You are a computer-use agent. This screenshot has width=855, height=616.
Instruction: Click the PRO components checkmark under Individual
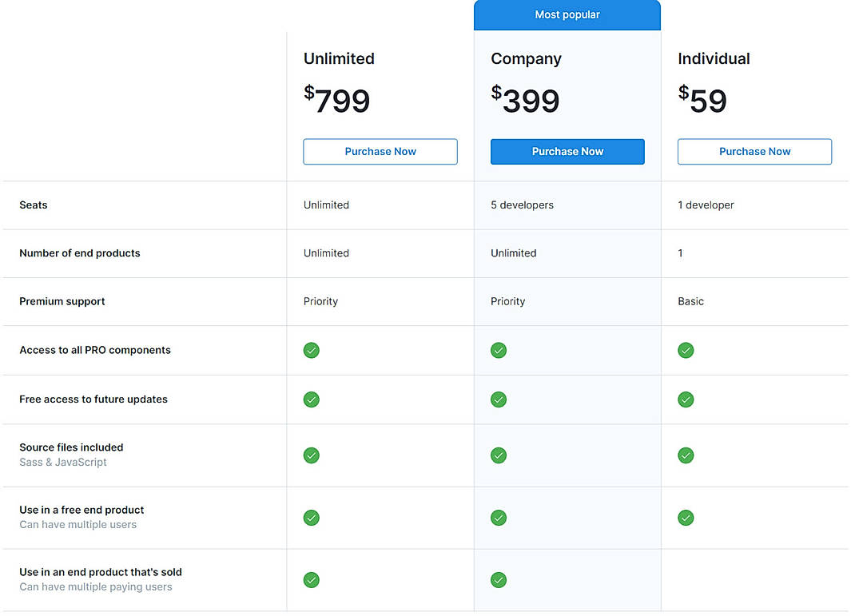[686, 350]
